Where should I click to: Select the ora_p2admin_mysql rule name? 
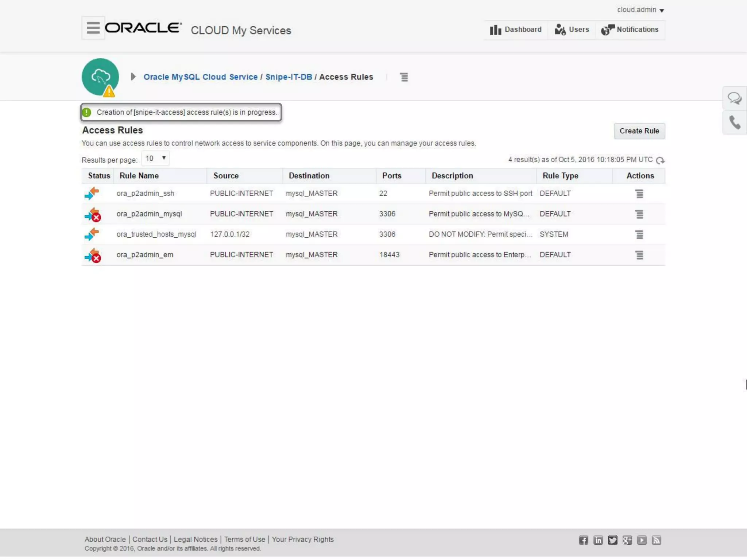click(149, 214)
